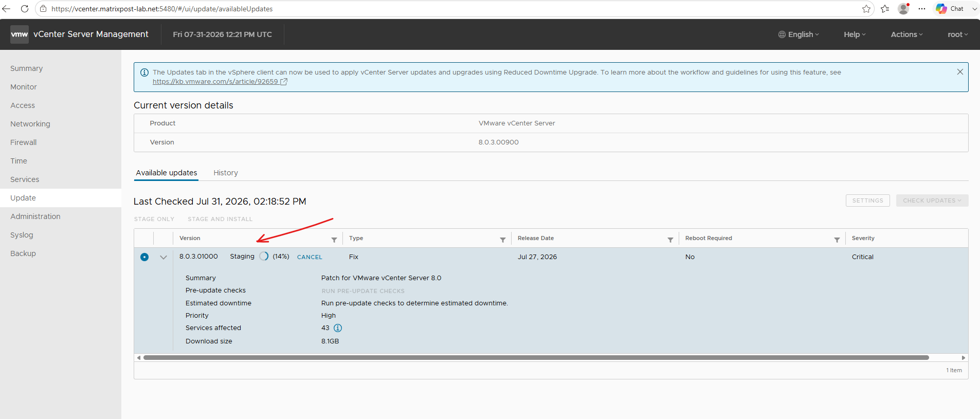The width and height of the screenshot is (980, 419).
Task: Switch to the History tab
Action: pos(226,173)
